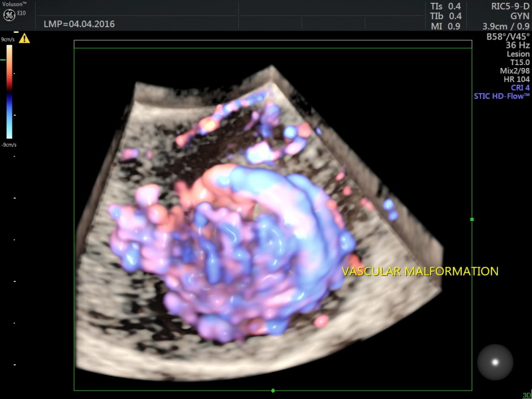This screenshot has height=399, width=532.
Task: Click the Lesion render mode label
Action: coord(518,54)
